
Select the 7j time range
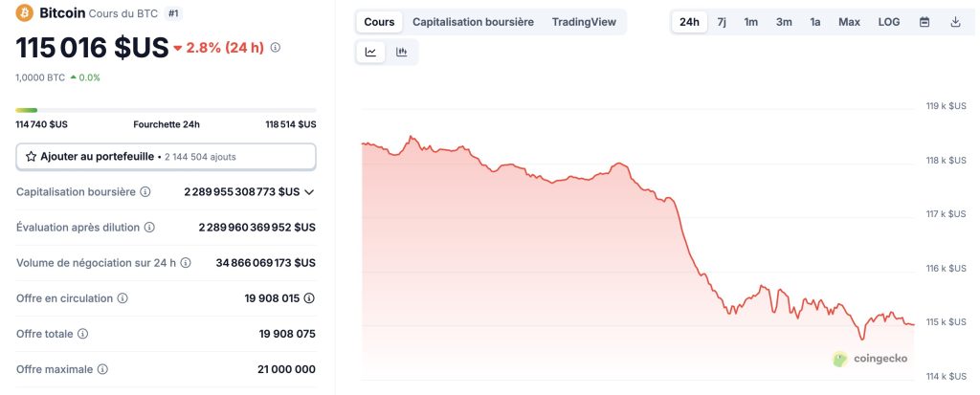[722, 22]
